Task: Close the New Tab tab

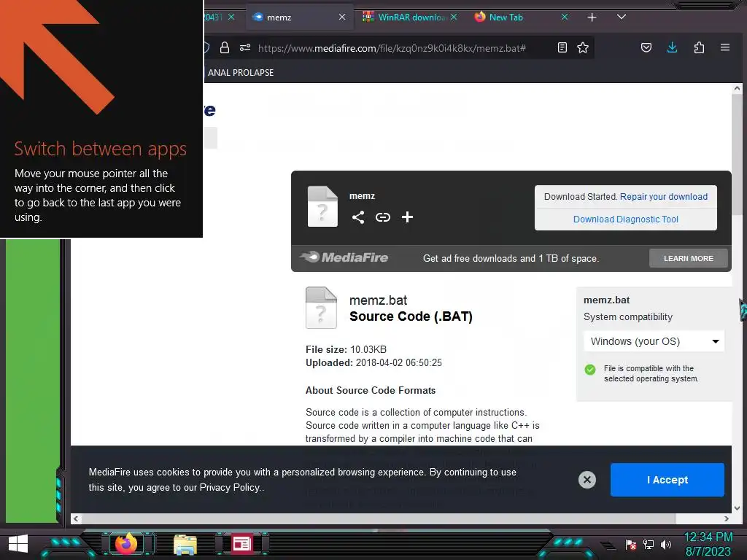Action: click(565, 17)
